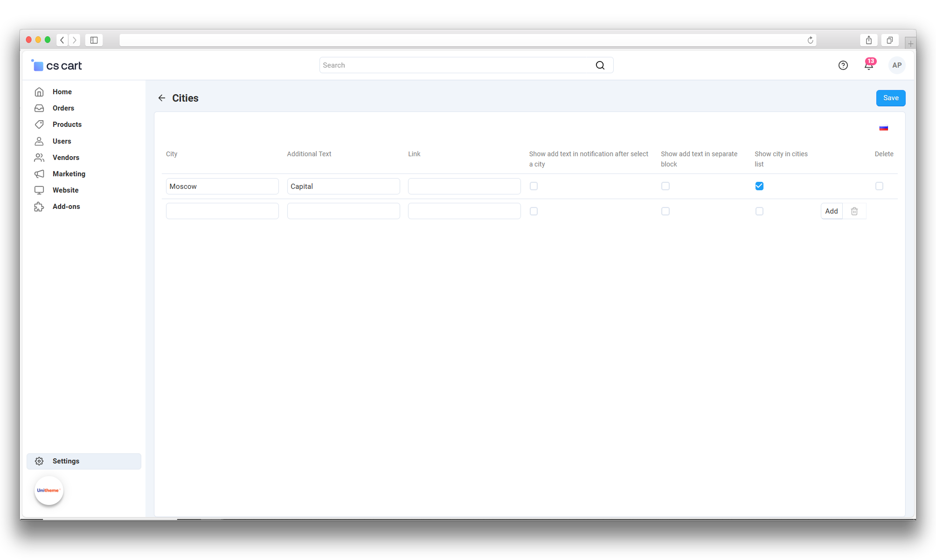The height and width of the screenshot is (560, 936).
Task: Toggle the browser sidebar panel button
Action: [94, 40]
